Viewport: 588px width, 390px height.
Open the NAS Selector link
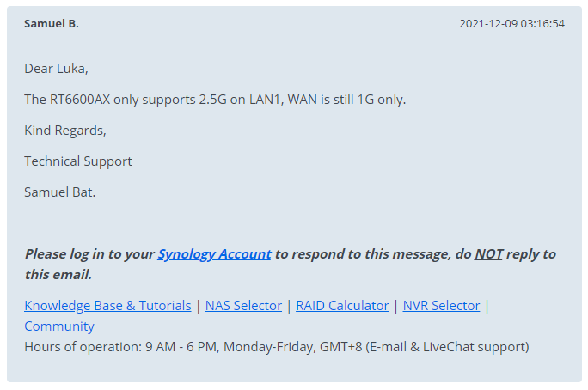(243, 306)
